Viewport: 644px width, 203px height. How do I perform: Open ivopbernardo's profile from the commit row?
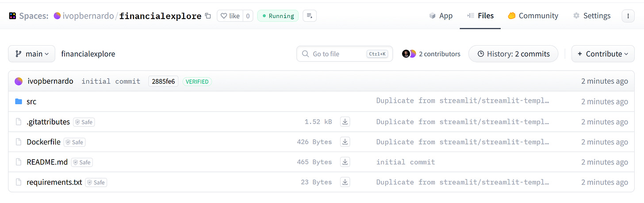coord(50,81)
